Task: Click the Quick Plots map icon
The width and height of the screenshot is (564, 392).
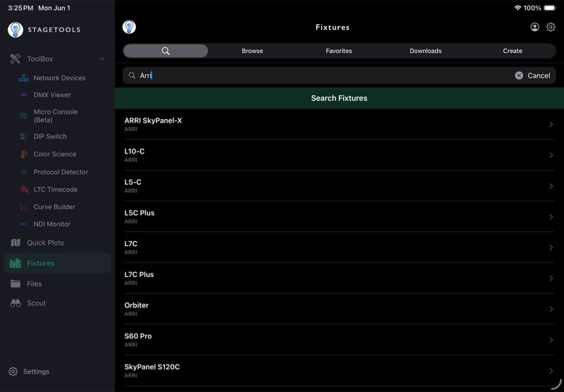Action: tap(16, 243)
